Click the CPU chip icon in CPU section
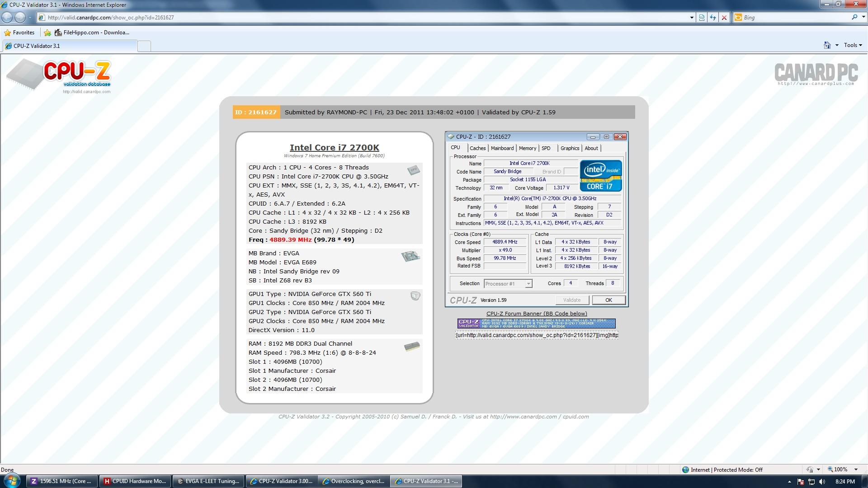This screenshot has width=868, height=488. click(x=413, y=170)
